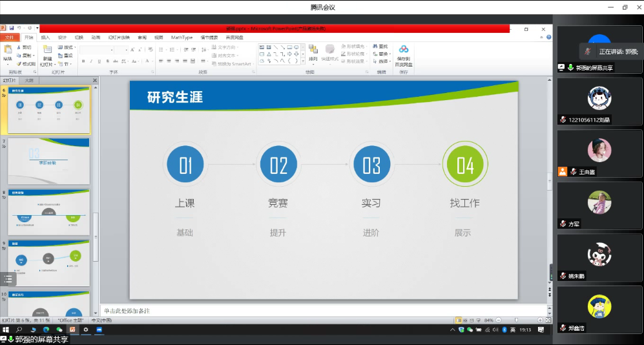The image size is (644, 345).
Task: Expand the Select (选择) dropdown
Action: coord(383,62)
